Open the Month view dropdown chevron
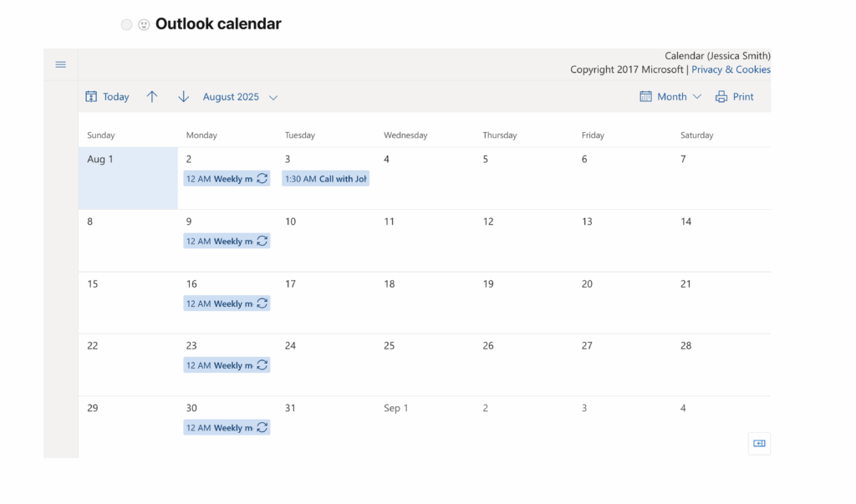 [x=697, y=96]
